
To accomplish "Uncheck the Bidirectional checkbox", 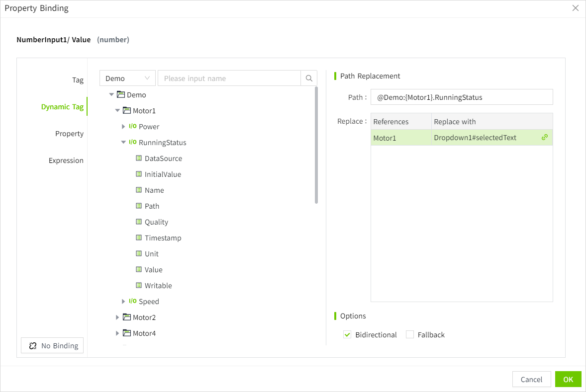I will point(347,335).
